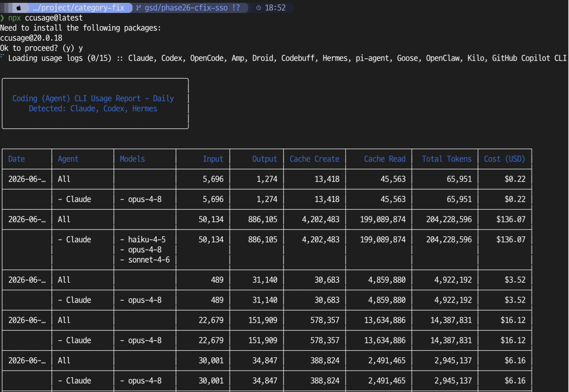Click Amp in the loading logs line
569x392 pixels.
238,58
